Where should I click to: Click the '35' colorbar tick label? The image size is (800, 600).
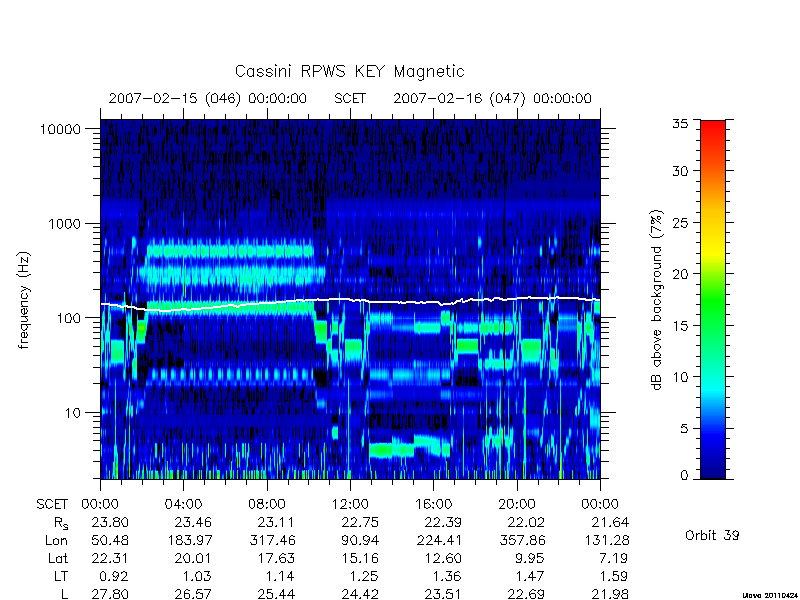[680, 124]
